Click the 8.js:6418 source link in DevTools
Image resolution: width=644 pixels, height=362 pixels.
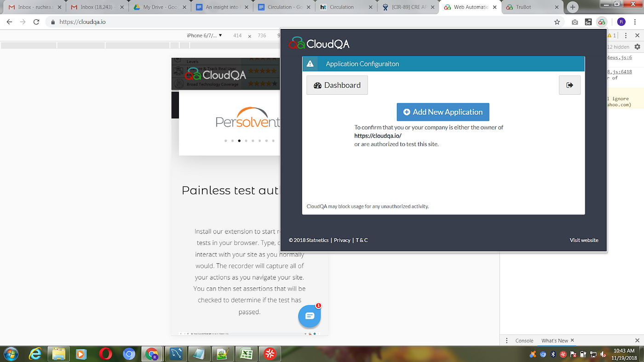[x=619, y=72]
